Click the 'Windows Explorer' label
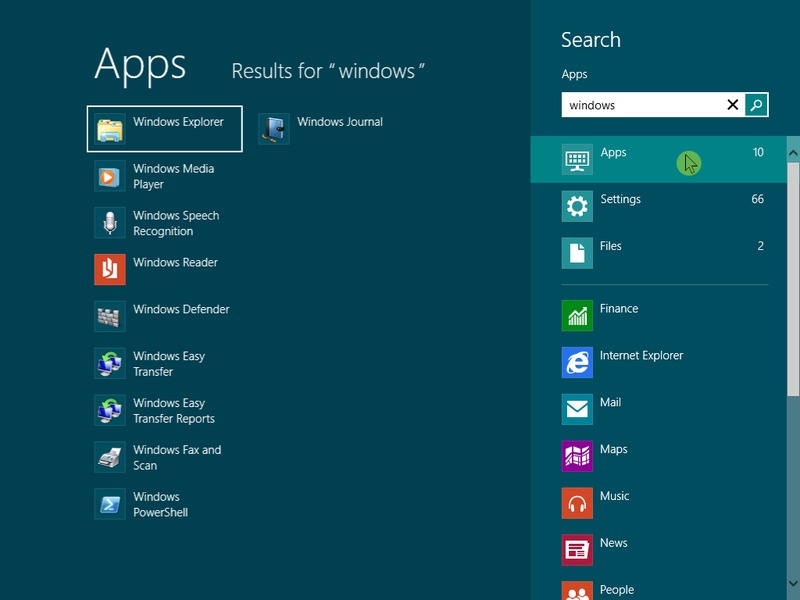Image resolution: width=800 pixels, height=600 pixels. pyautogui.click(x=179, y=122)
